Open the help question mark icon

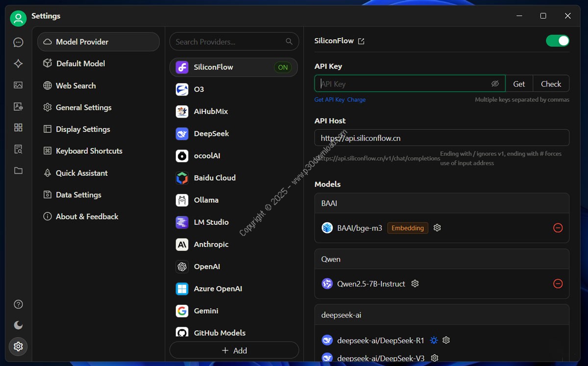pyautogui.click(x=18, y=304)
